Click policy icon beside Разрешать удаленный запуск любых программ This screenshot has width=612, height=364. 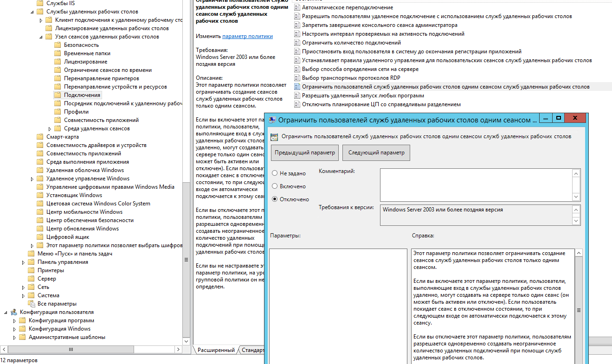297,96
